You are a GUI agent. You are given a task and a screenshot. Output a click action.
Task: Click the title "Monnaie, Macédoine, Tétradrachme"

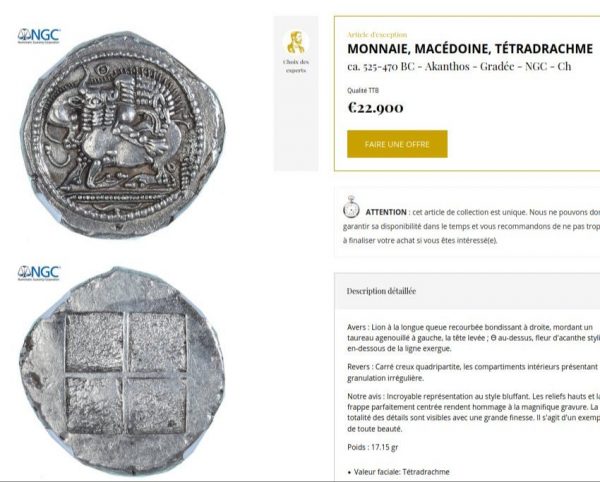[x=469, y=48]
